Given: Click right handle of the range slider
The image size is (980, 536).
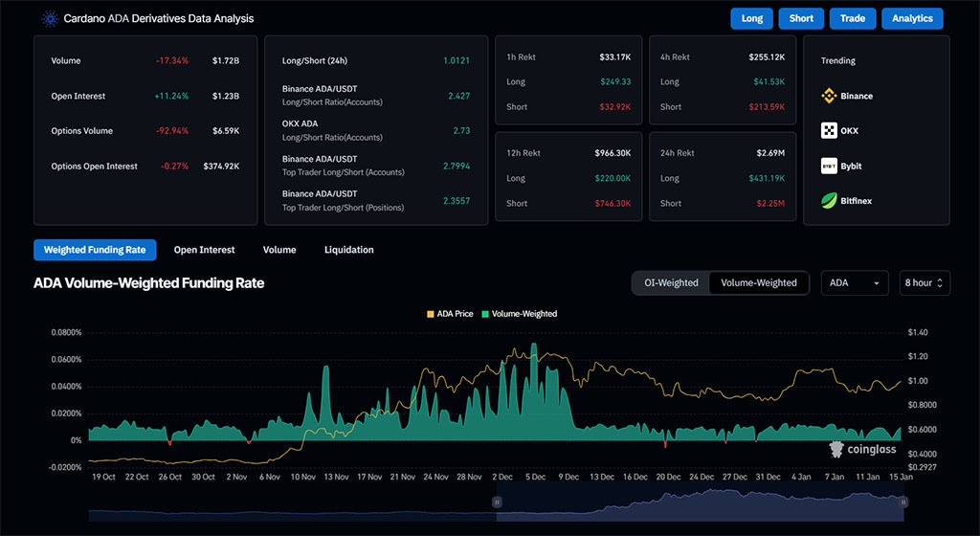Looking at the screenshot, I should pyautogui.click(x=903, y=502).
